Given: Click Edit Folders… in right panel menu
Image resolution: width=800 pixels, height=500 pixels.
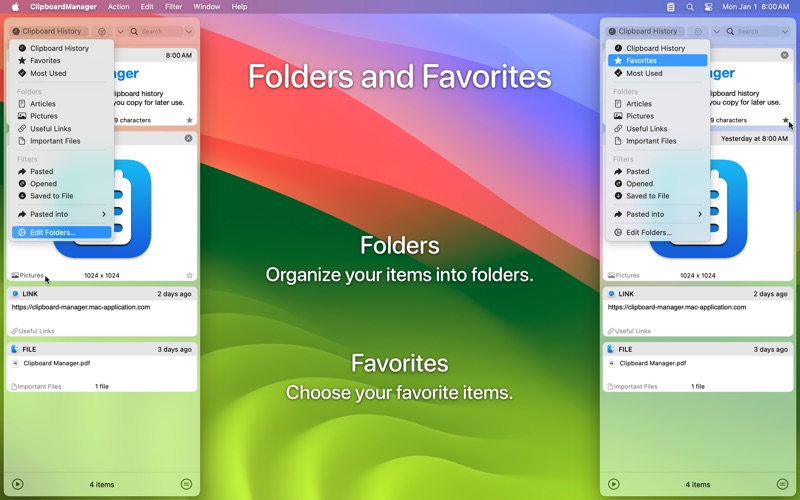Looking at the screenshot, I should (658, 232).
